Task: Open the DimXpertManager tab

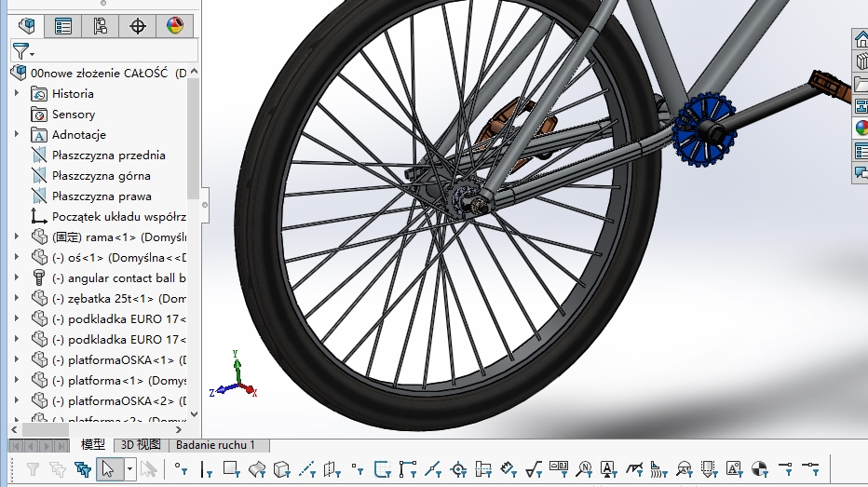Action: 137,25
